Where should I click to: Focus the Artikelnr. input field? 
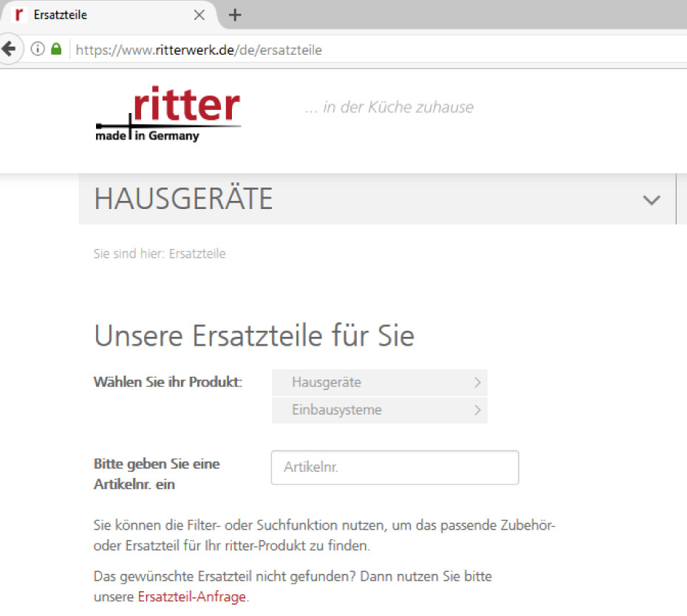click(394, 468)
